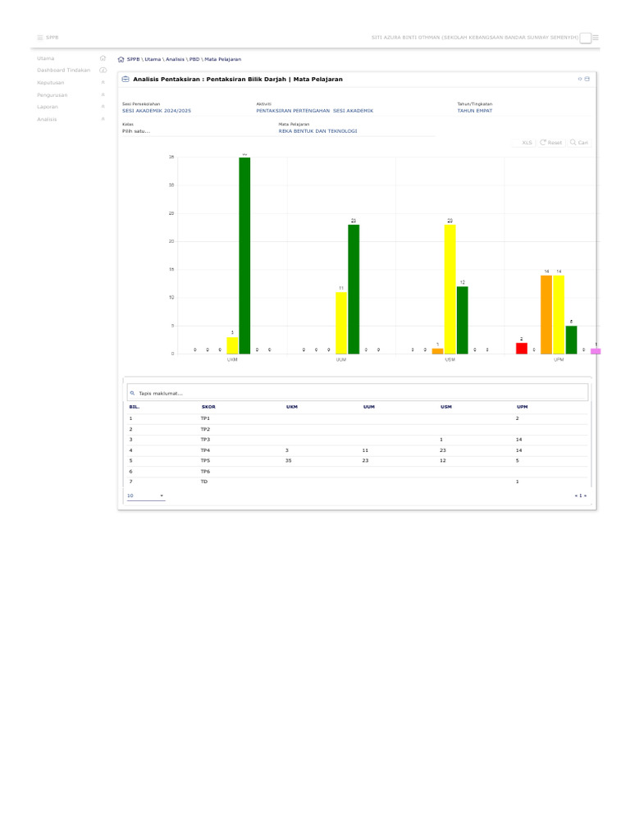630x840 pixels.
Task: Click the TD row label
Action: coord(204,482)
